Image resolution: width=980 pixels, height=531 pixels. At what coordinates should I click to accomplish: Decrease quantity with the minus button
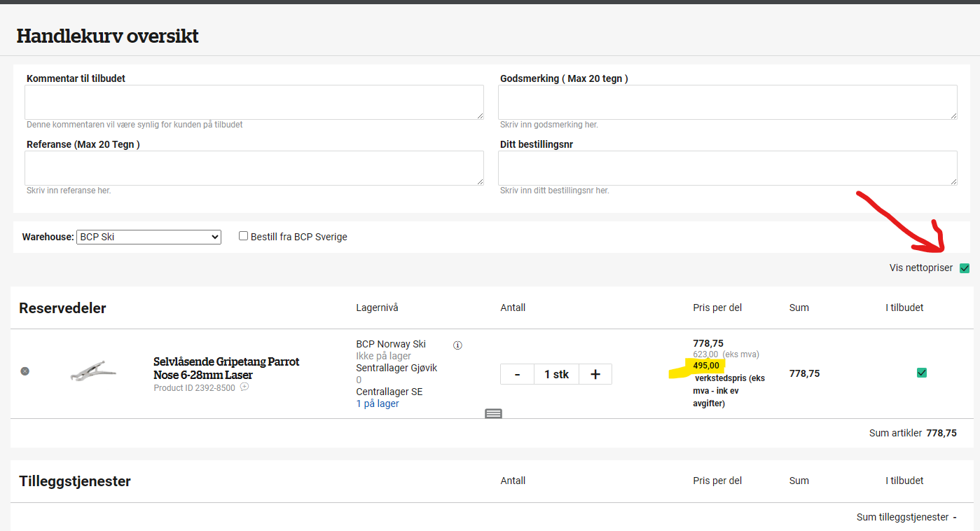(x=517, y=374)
